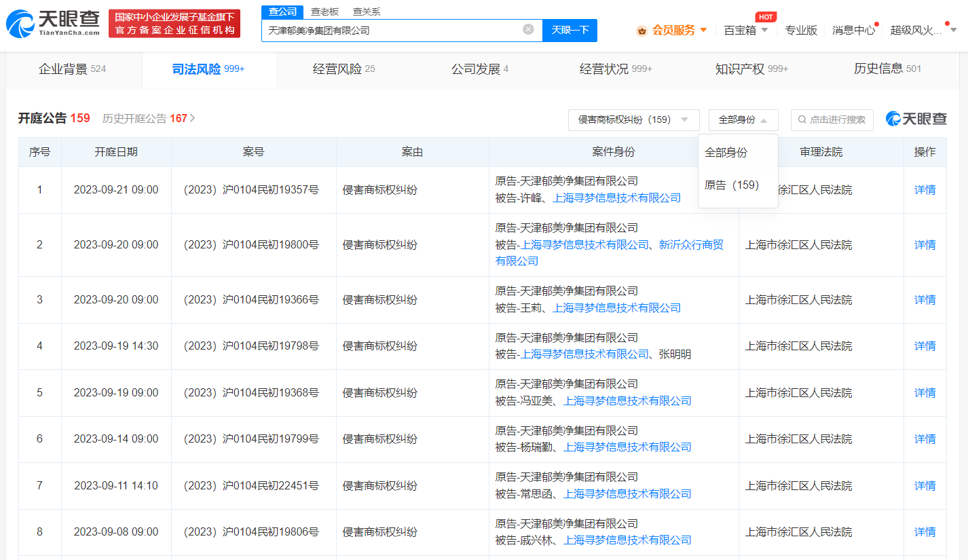968x560 pixels.
Task: Open 详情 for case 沪0104民初19800号
Action: pyautogui.click(x=925, y=244)
